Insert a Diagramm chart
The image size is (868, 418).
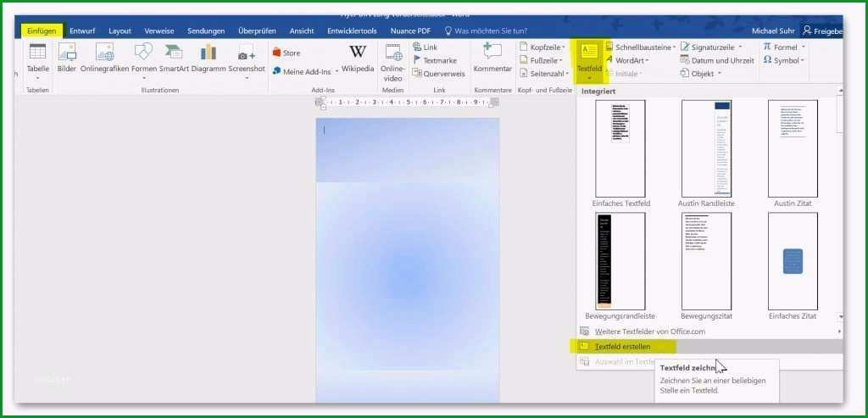(209, 59)
